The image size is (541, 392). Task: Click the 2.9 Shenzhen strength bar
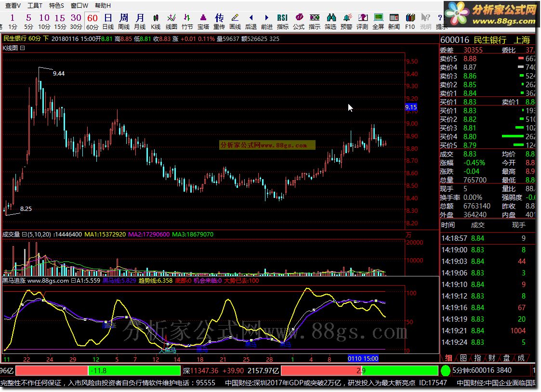tap(359, 371)
